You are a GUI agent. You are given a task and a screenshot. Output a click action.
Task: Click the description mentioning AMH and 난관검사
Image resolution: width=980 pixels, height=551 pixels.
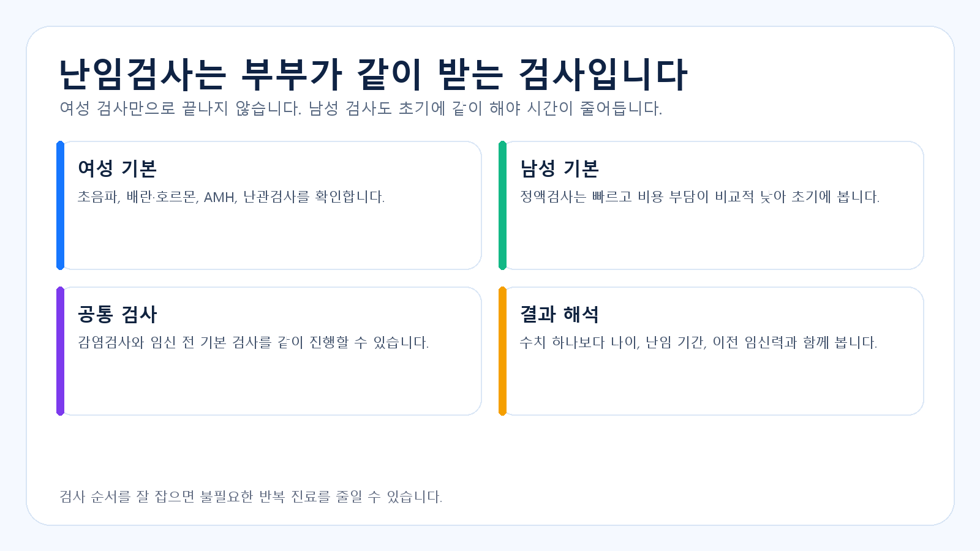[231, 197]
